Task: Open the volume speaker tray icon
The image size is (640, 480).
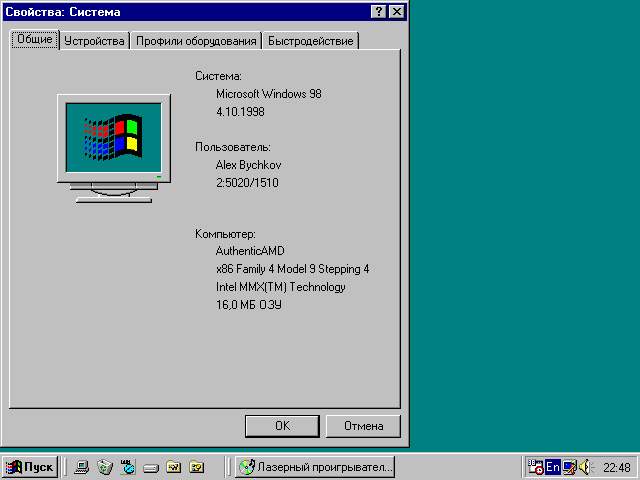Action: tap(585, 467)
